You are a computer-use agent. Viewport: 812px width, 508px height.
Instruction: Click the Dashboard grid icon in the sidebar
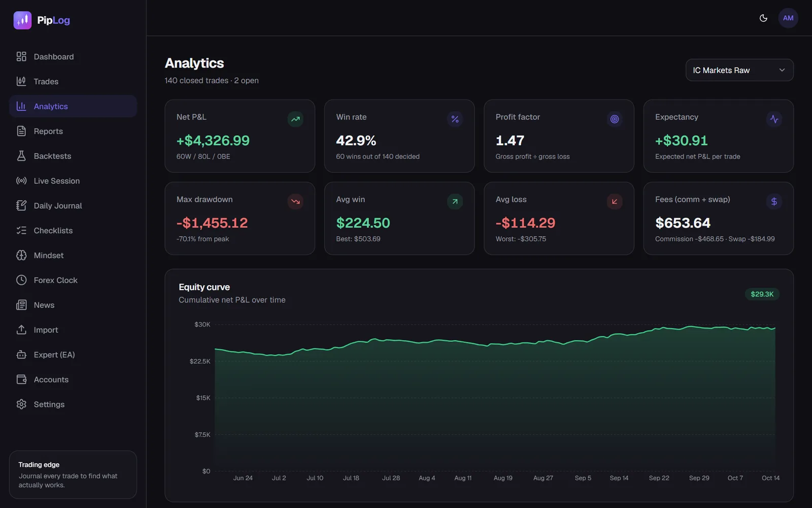pos(21,56)
